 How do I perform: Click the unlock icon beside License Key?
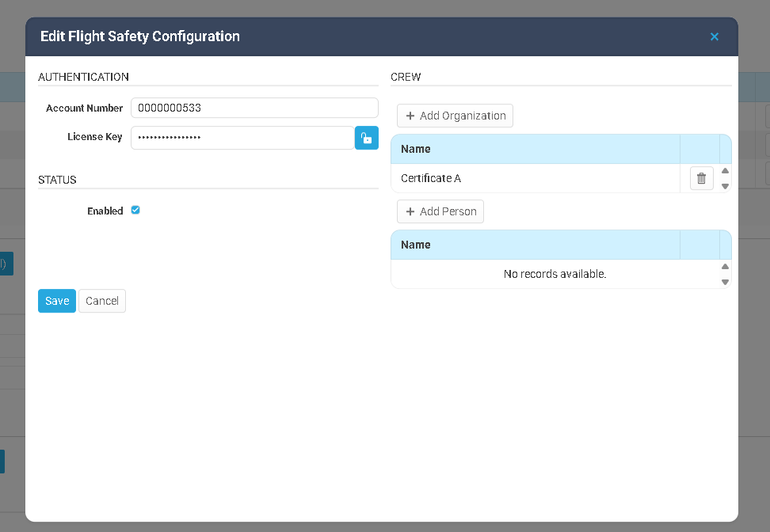366,138
